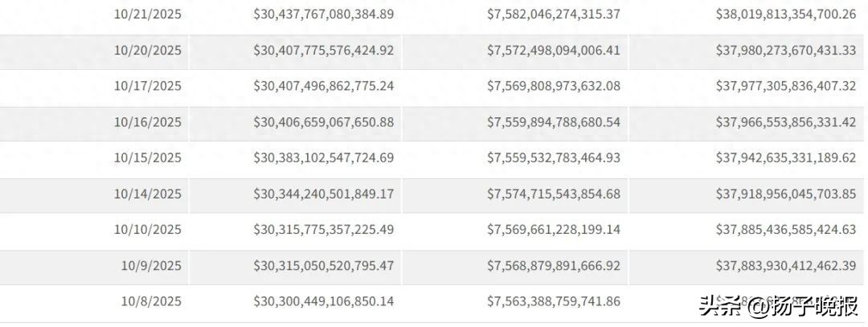
Task: Click the $38,019,813,354,700.26 total
Action: pos(785,14)
